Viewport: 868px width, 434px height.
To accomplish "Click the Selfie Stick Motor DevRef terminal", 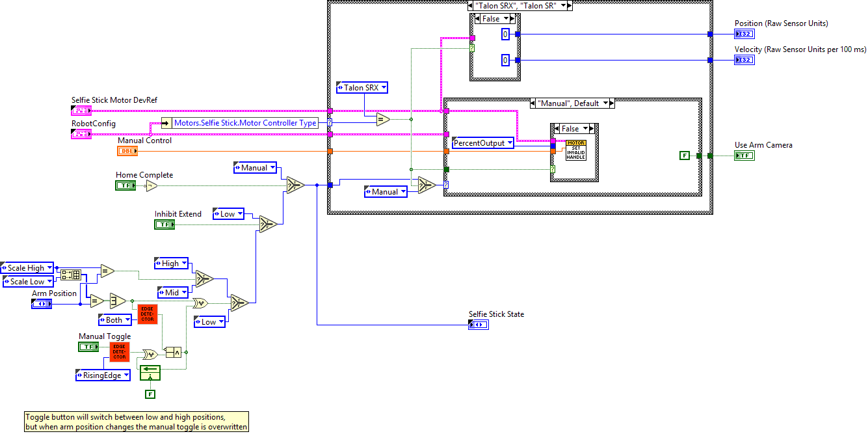I will point(81,111).
